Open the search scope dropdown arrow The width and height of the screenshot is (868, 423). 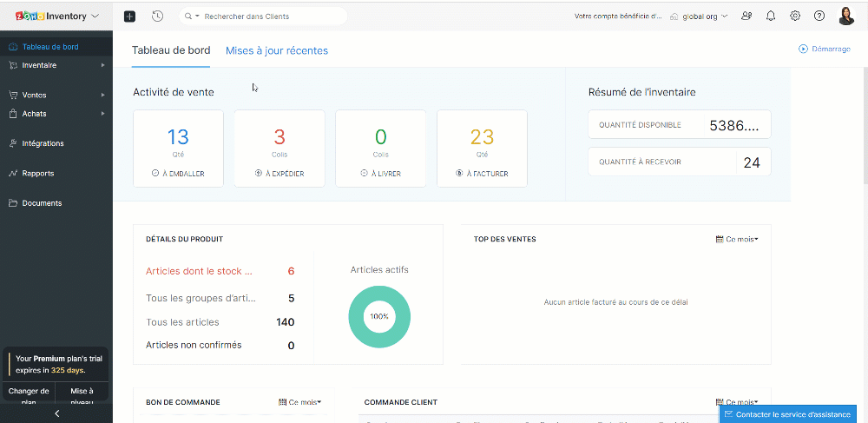coord(197,17)
